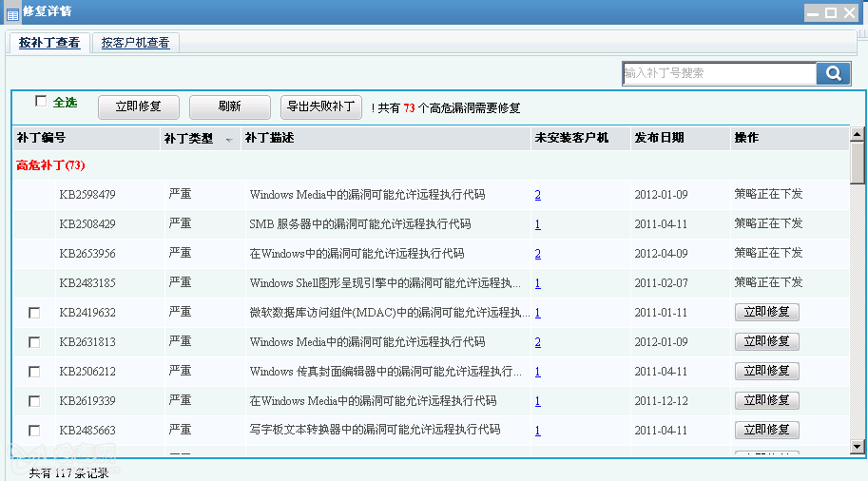Collapse the 高危补丁(73) group row

tap(50, 165)
